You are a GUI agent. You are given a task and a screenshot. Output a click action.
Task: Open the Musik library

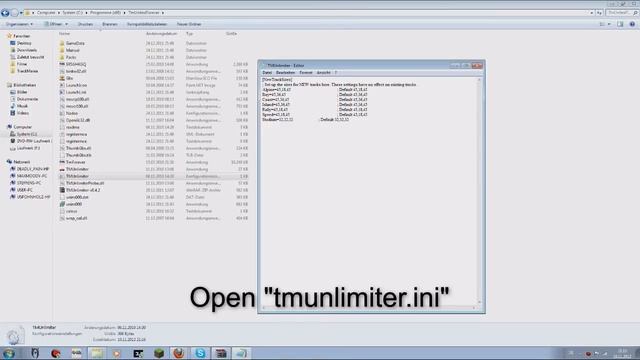[x=22, y=106]
